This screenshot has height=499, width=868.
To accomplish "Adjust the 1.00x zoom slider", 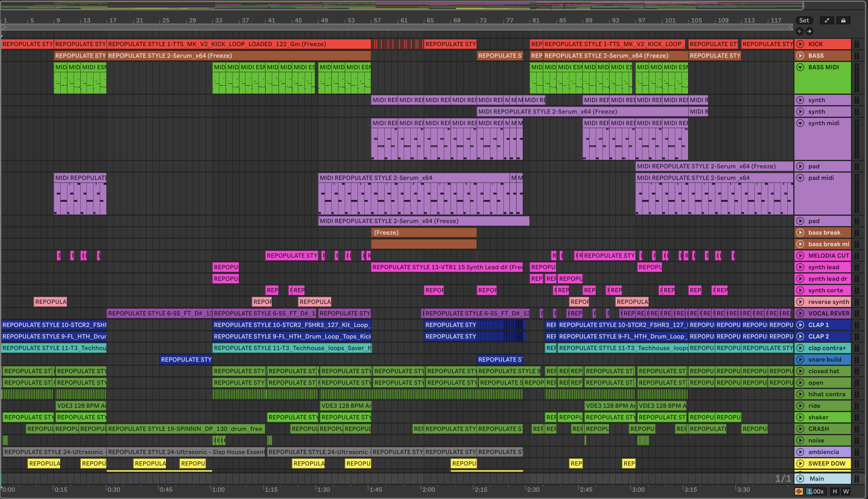I will point(816,491).
